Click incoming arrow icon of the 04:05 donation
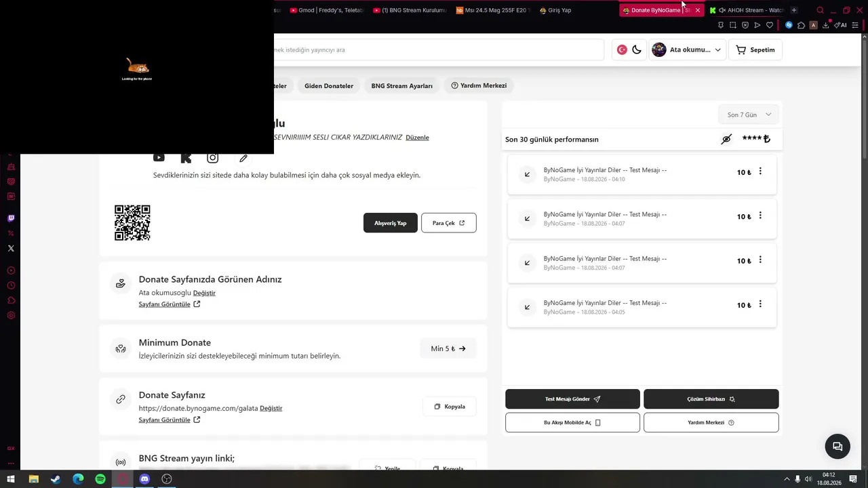868x488 pixels. click(527, 307)
